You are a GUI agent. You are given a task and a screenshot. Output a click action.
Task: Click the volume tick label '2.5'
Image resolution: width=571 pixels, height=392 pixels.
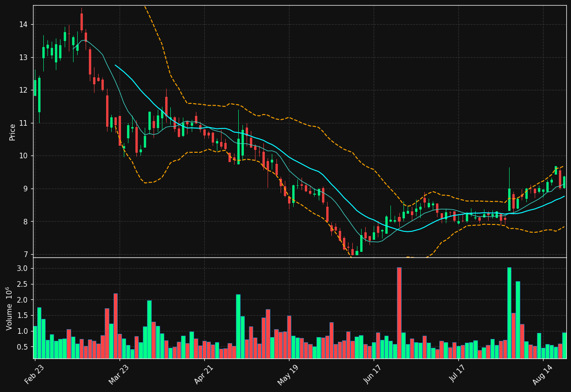coord(23,284)
